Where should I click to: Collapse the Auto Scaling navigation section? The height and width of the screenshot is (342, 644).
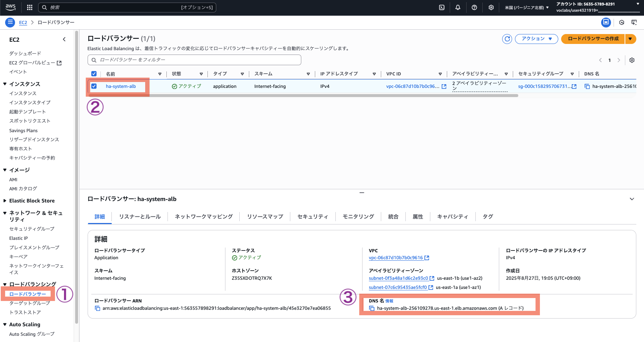[5, 324]
